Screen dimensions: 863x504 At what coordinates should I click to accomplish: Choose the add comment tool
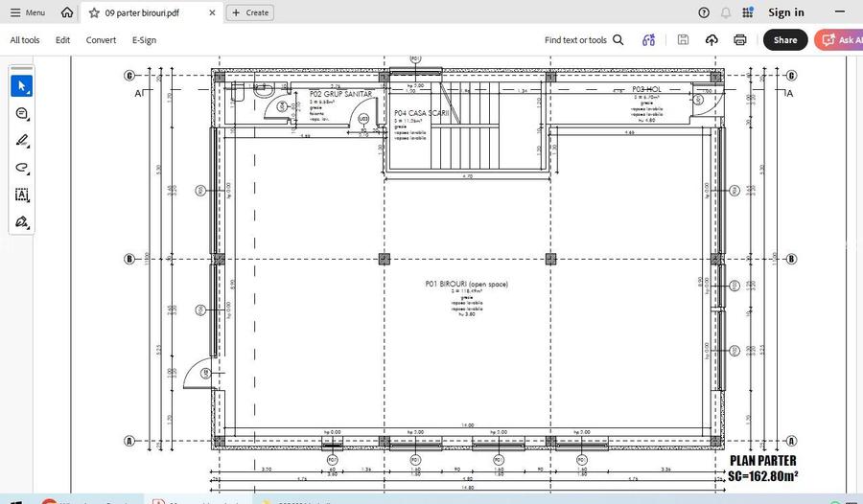coord(21,113)
